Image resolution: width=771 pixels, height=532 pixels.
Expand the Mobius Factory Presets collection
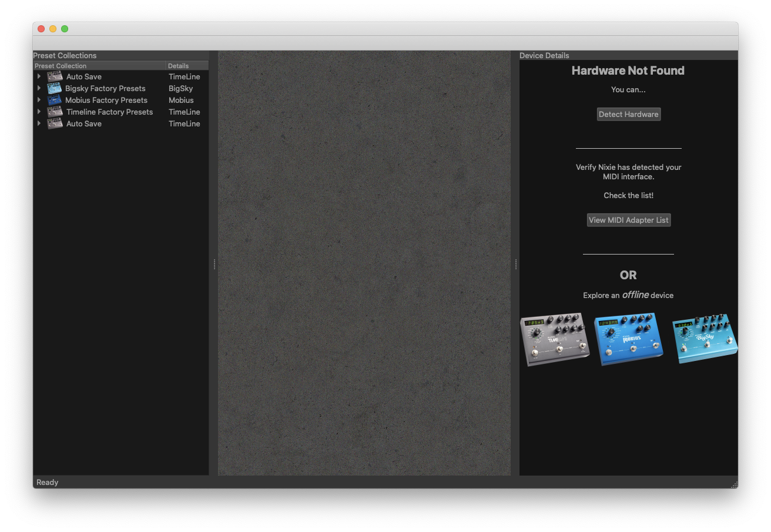click(x=39, y=100)
